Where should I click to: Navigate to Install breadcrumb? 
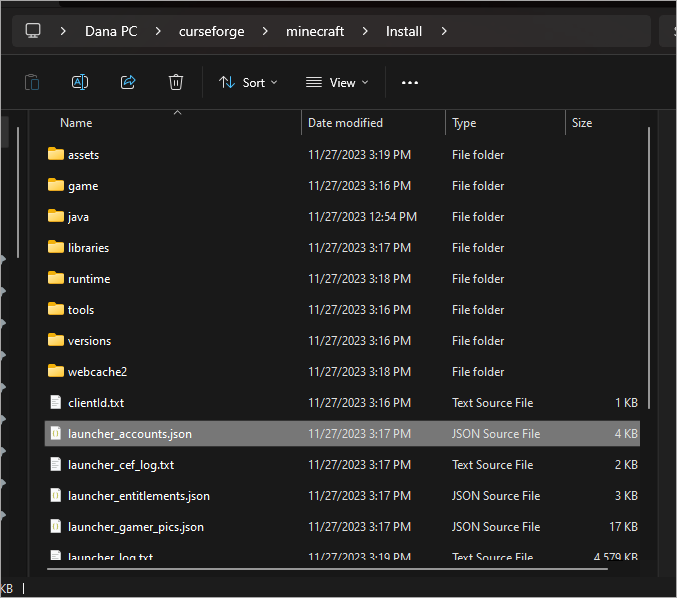coord(404,31)
